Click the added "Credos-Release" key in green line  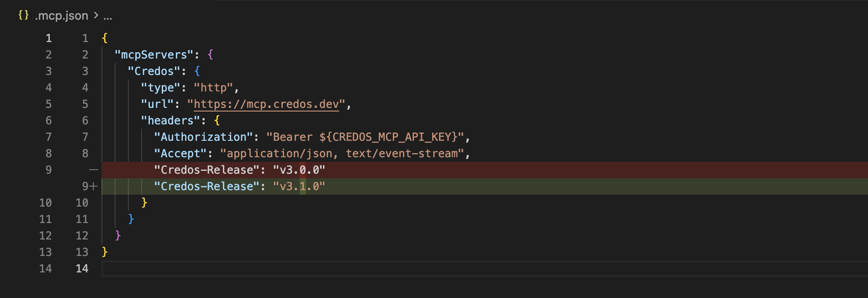(207, 186)
